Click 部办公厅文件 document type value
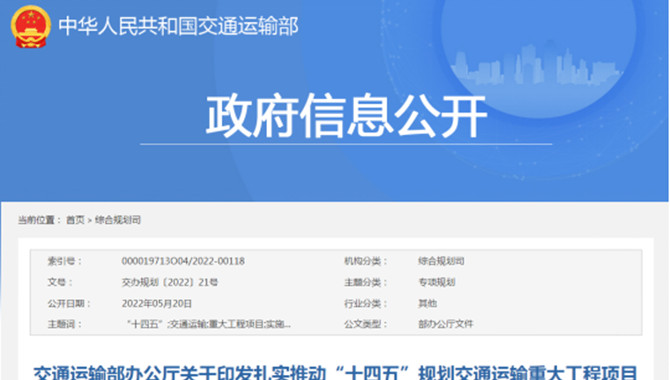Screen dimensions: 670x380 pos(446,324)
